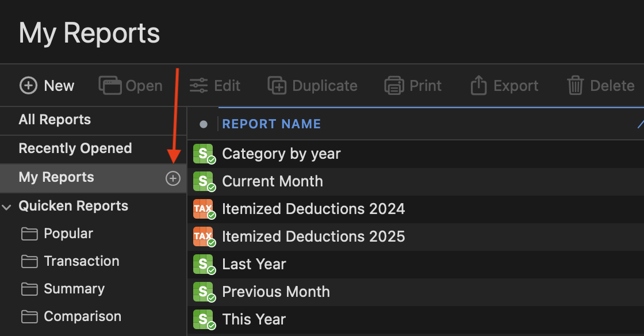Click the Print printer icon
The height and width of the screenshot is (336, 644).
[x=394, y=85]
